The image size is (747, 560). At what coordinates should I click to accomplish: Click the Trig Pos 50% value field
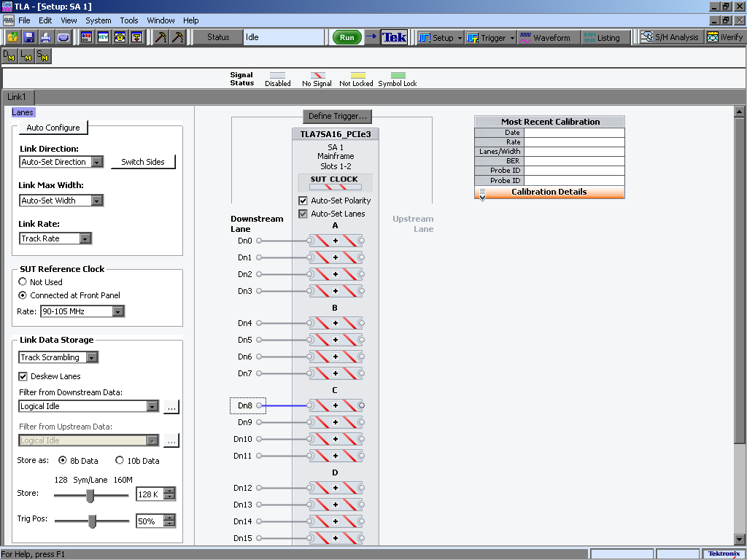tap(150, 521)
